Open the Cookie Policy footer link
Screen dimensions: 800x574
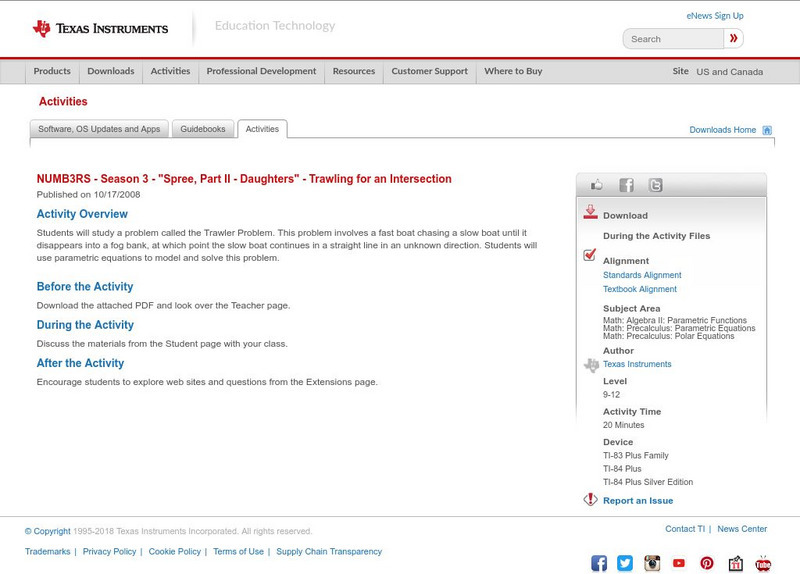click(x=174, y=552)
